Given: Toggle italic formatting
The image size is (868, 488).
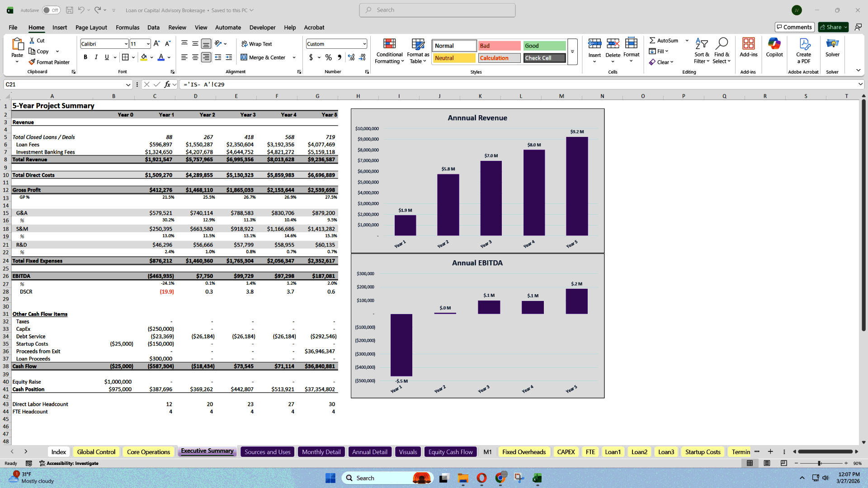Looking at the screenshot, I should point(96,57).
